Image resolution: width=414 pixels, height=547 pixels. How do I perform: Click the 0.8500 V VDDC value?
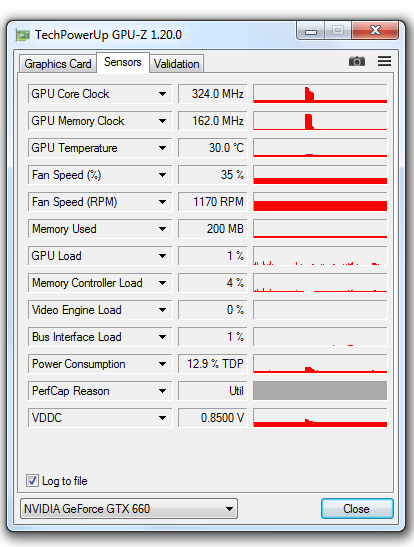(x=213, y=418)
